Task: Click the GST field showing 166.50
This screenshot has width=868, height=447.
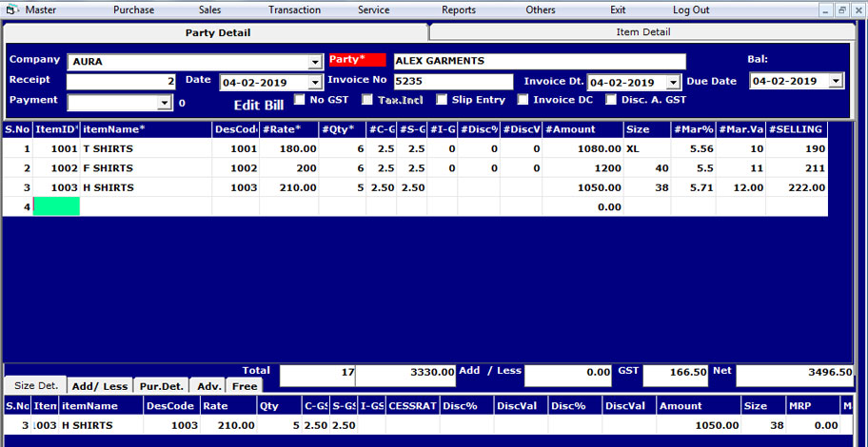Action: [x=676, y=376]
